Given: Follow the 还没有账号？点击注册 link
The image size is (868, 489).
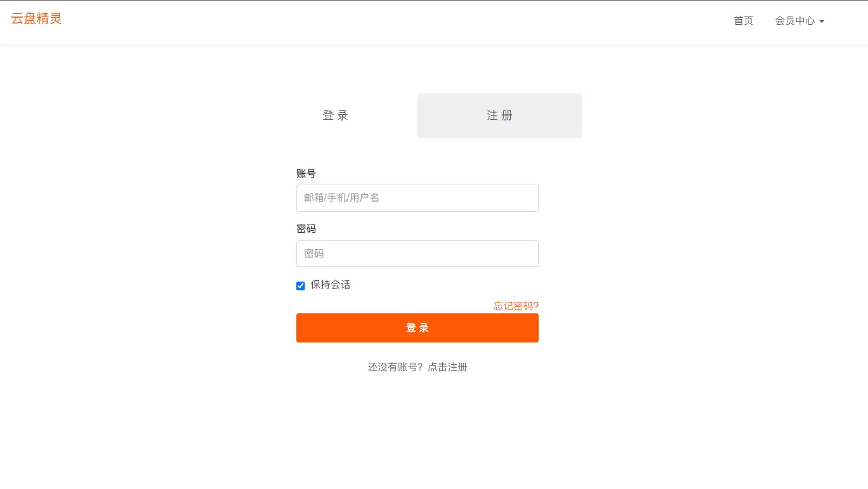Looking at the screenshot, I should click(x=418, y=367).
